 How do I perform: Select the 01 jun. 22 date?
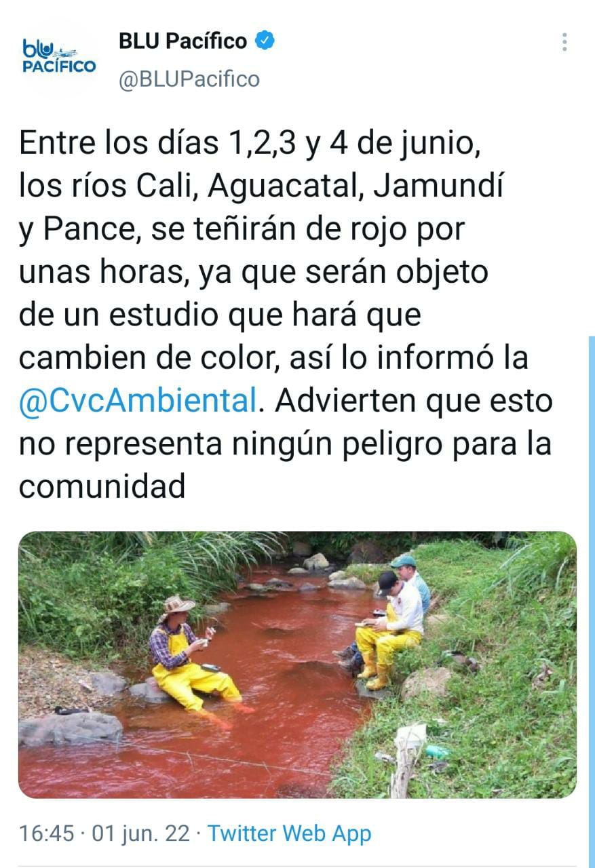tap(141, 833)
